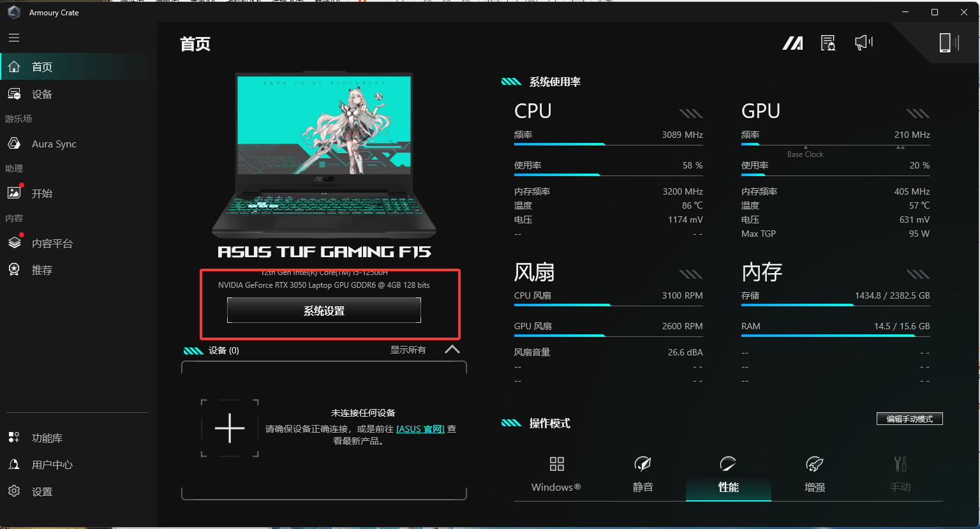Select the Windows® operating mode
This screenshot has height=529, width=980.
pyautogui.click(x=556, y=475)
